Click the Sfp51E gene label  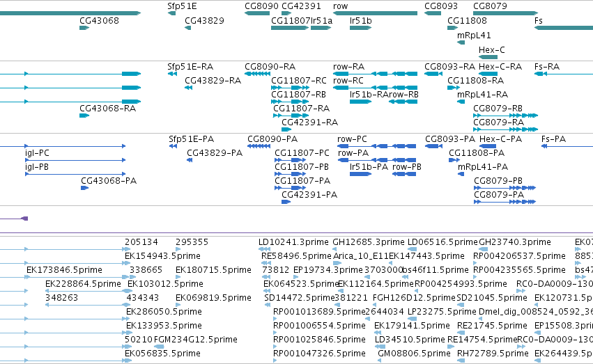[182, 6]
